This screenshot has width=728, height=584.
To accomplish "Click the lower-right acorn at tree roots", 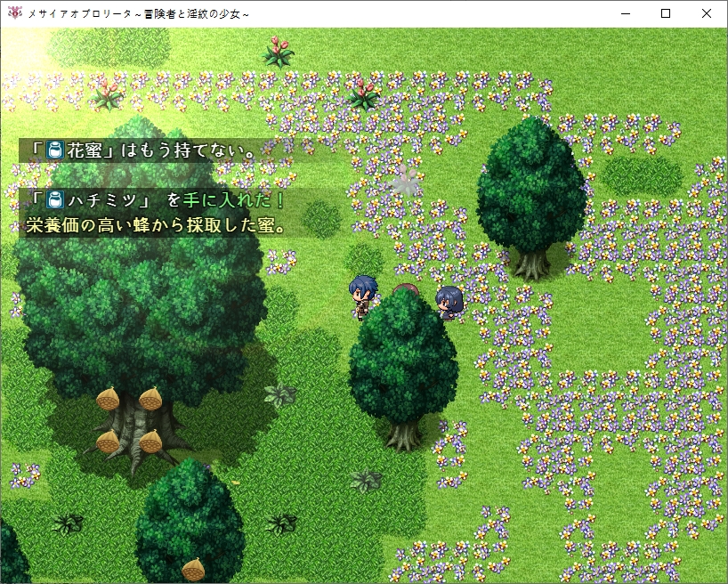I will click(x=150, y=442).
